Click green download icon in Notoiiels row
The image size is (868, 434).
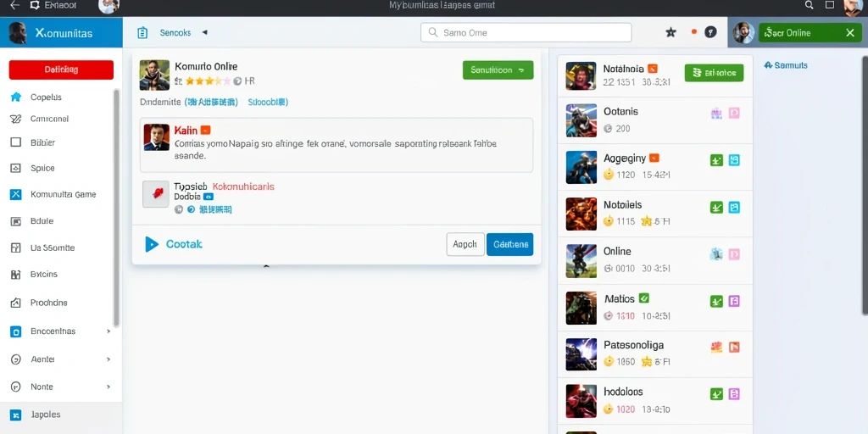coord(716,208)
